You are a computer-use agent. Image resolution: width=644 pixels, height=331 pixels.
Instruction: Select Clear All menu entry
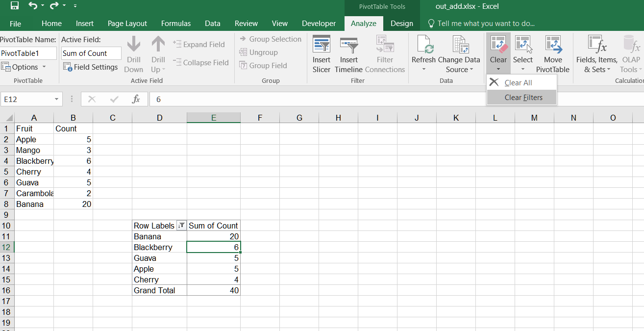(518, 83)
